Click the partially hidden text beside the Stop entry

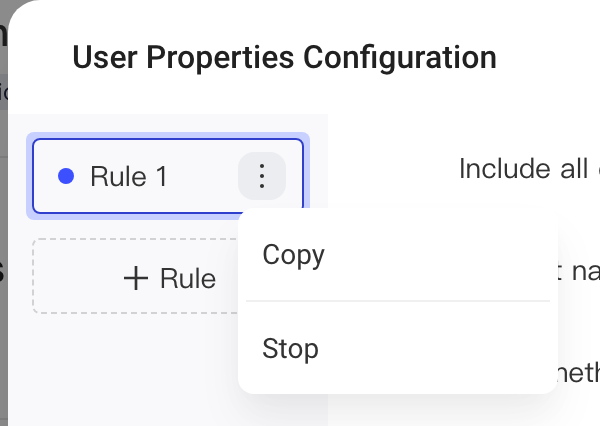579,372
